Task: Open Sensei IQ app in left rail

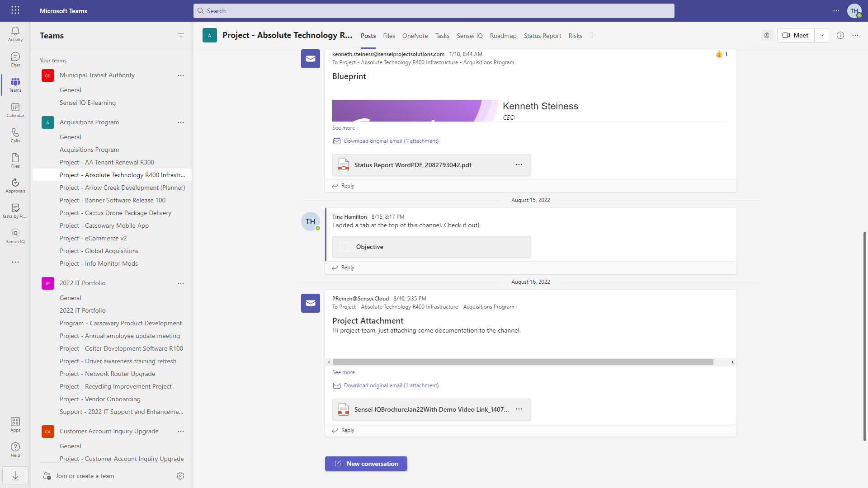Action: pyautogui.click(x=15, y=236)
